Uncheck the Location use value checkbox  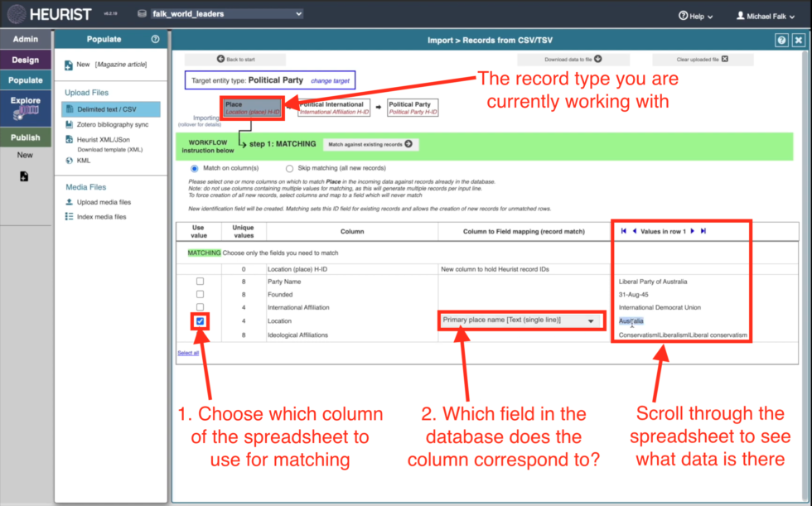coord(200,321)
